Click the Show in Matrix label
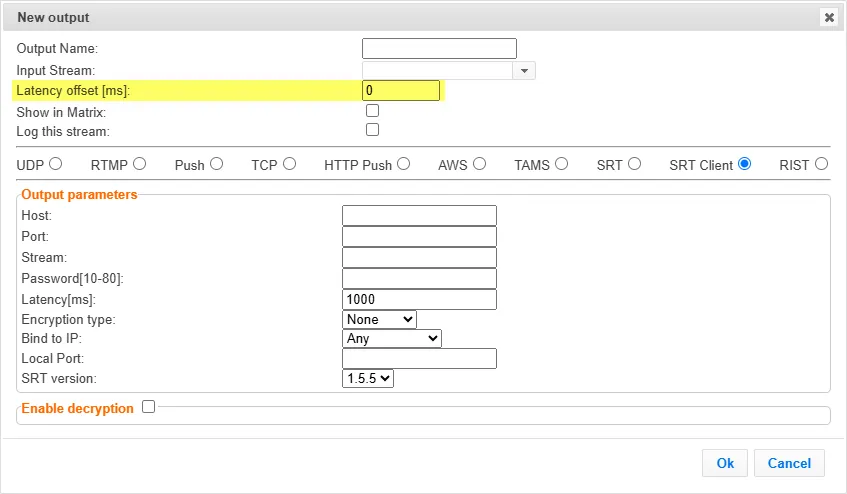 click(61, 112)
